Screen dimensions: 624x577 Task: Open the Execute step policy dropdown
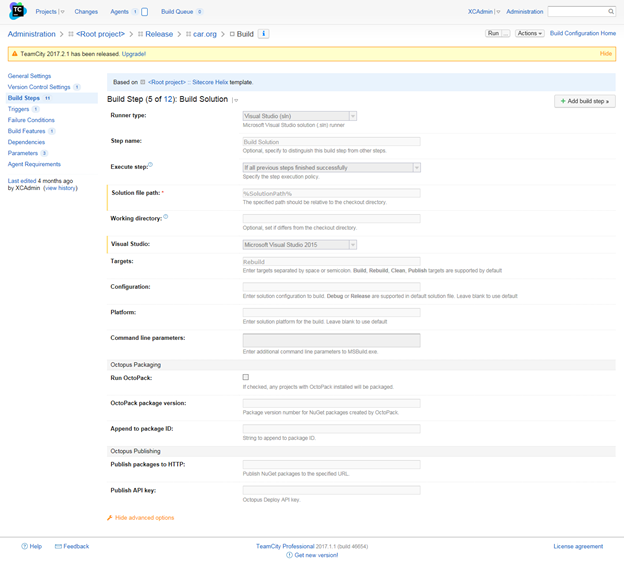click(332, 168)
